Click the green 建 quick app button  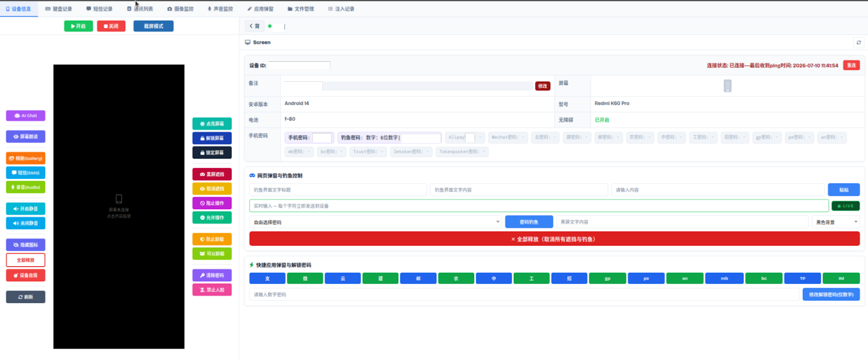click(380, 279)
